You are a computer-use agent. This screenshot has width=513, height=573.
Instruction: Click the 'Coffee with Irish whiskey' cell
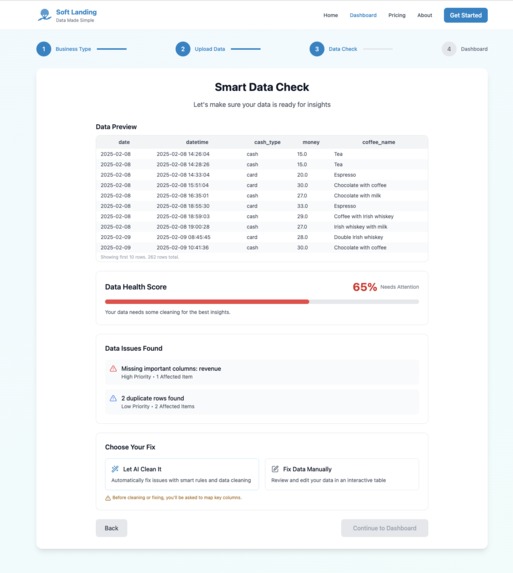coord(364,216)
